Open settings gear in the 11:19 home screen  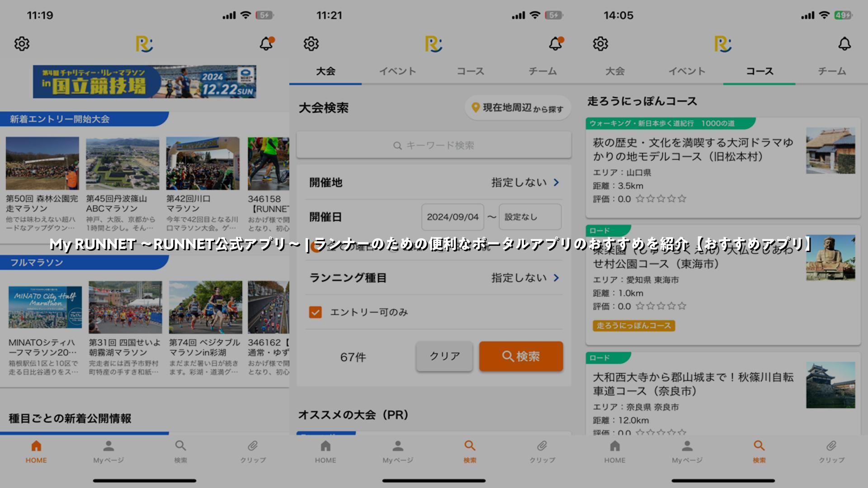click(x=22, y=44)
